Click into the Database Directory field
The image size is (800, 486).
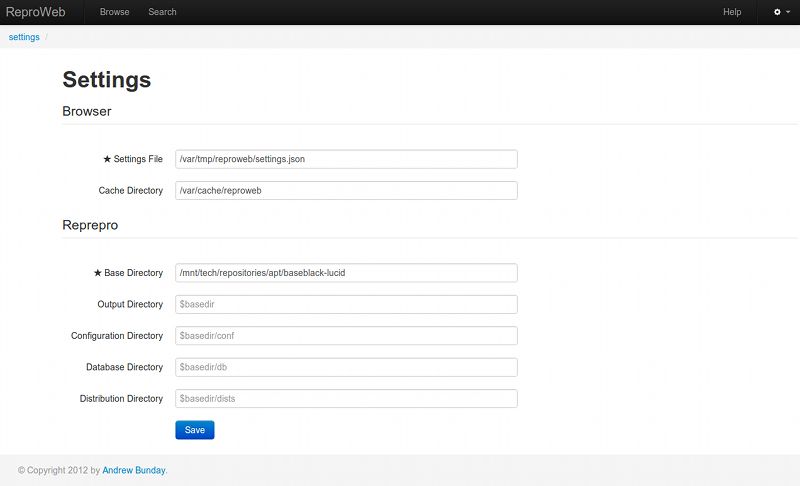[x=346, y=367]
